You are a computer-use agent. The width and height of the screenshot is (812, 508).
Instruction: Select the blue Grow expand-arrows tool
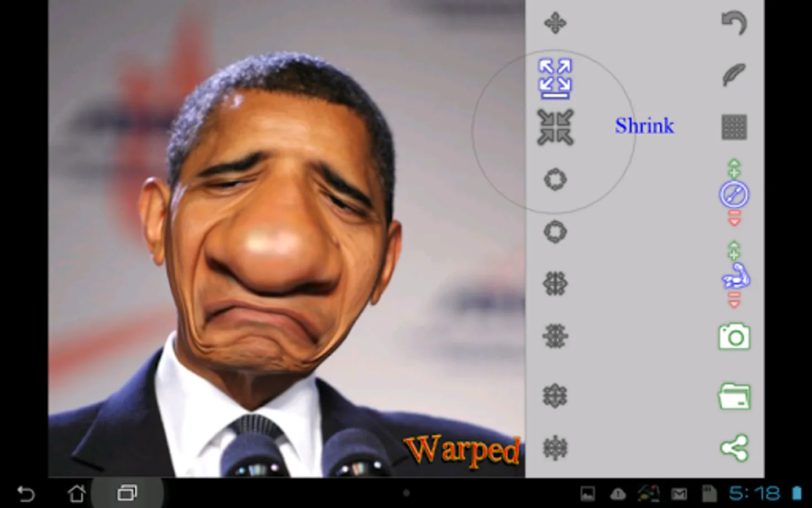point(555,78)
